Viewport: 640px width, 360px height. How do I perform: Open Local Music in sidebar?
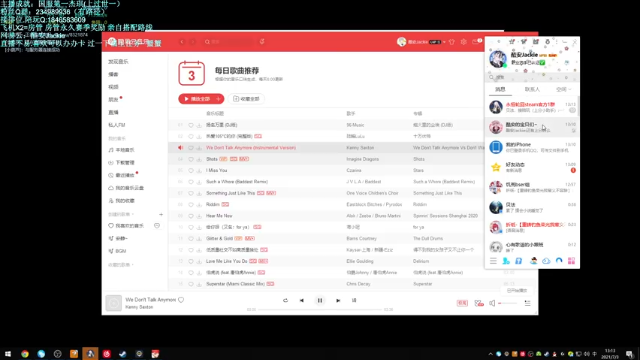coord(121,150)
